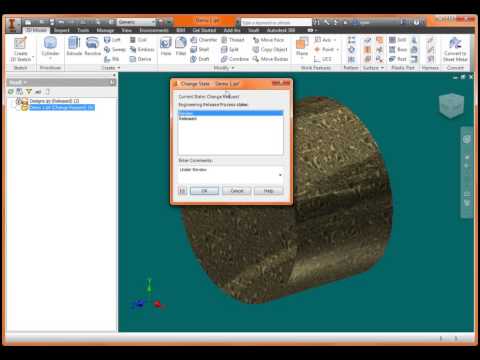Click the Plane work feature tool
The width and height of the screenshot is (480, 360).
point(302,46)
